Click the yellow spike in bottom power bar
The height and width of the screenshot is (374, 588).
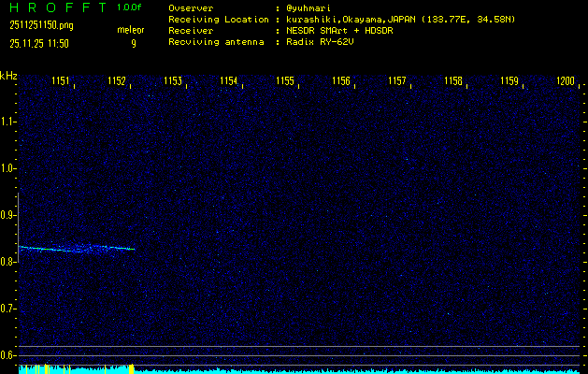tap(132, 368)
